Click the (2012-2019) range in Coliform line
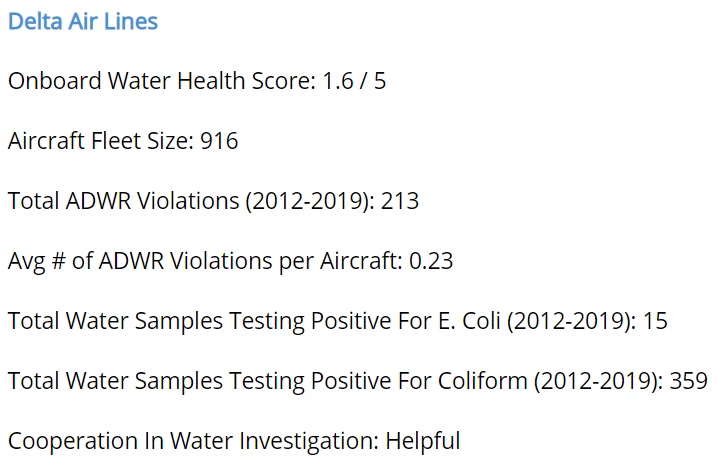Viewport: 726px width, 468px height. click(595, 381)
